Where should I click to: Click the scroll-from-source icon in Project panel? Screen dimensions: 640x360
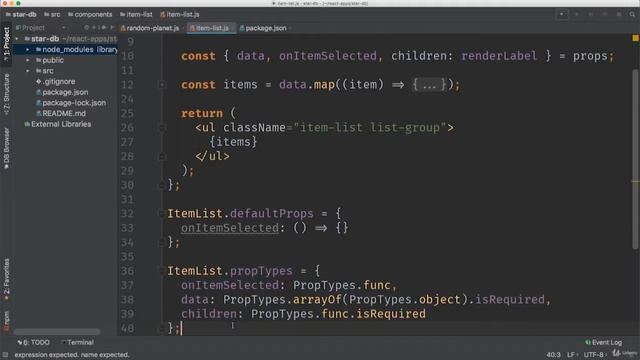(86, 28)
